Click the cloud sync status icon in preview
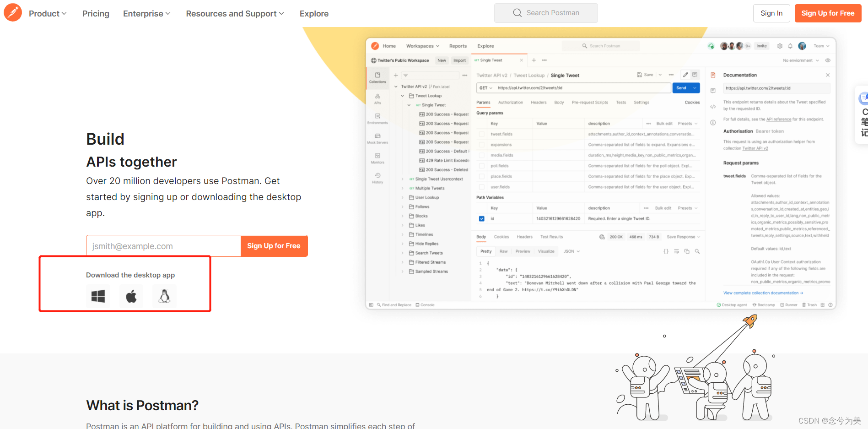 pos(711,46)
